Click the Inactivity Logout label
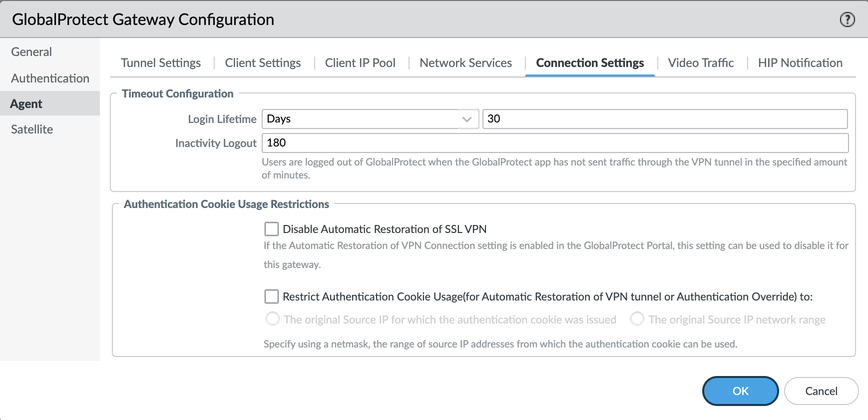The height and width of the screenshot is (420, 868). click(x=216, y=143)
